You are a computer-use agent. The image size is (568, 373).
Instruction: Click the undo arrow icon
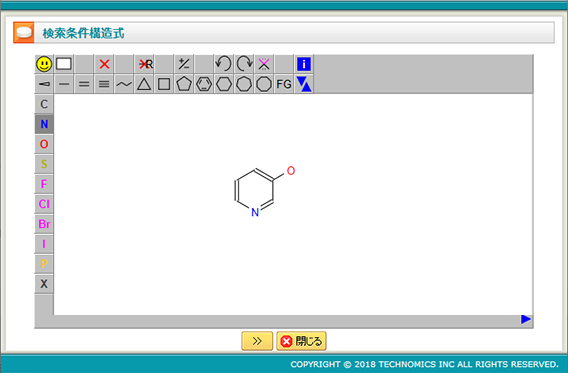pyautogui.click(x=223, y=64)
